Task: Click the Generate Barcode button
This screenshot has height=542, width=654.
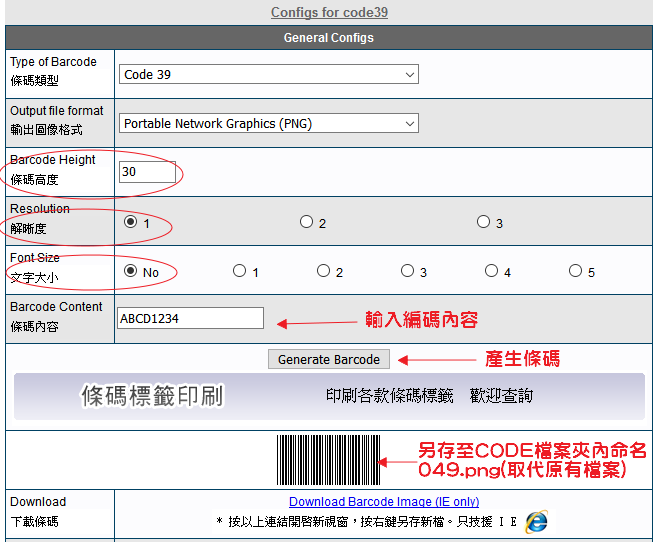Action: pyautogui.click(x=329, y=359)
